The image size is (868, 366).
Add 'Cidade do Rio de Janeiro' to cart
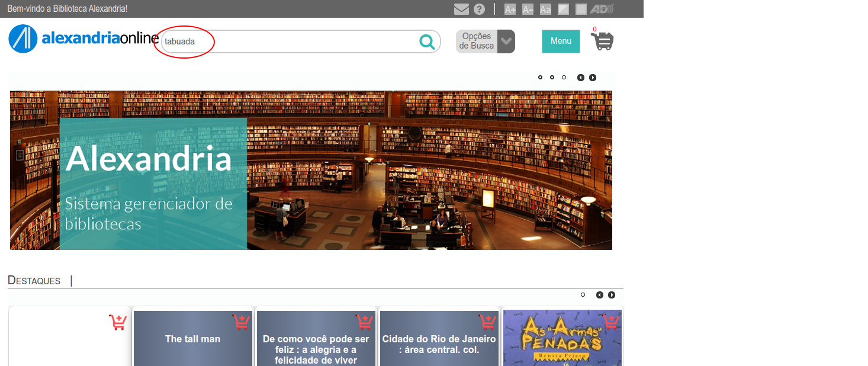[487, 322]
